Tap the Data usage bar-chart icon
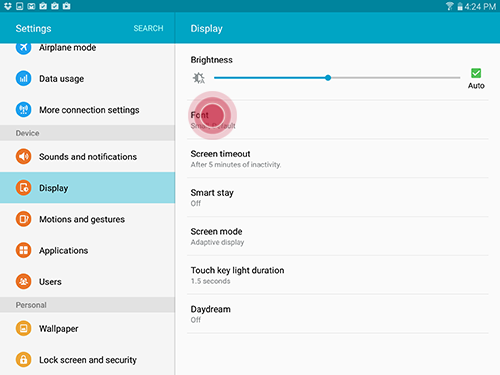The height and width of the screenshot is (375, 500). pyautogui.click(x=23, y=78)
